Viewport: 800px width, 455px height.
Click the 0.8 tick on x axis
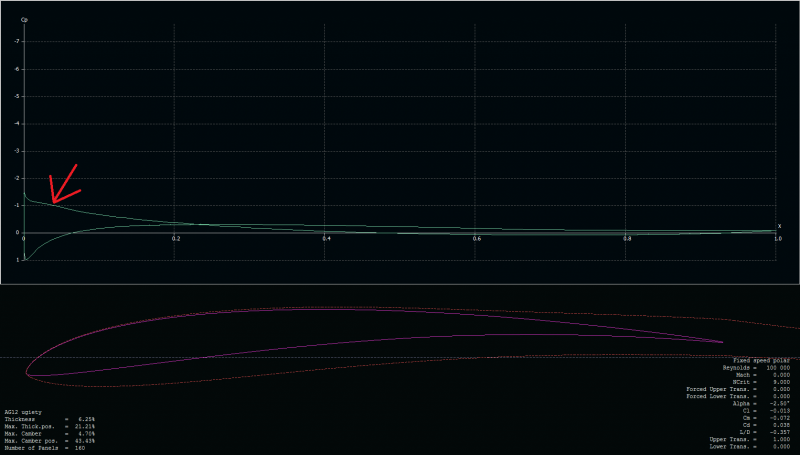(x=627, y=238)
